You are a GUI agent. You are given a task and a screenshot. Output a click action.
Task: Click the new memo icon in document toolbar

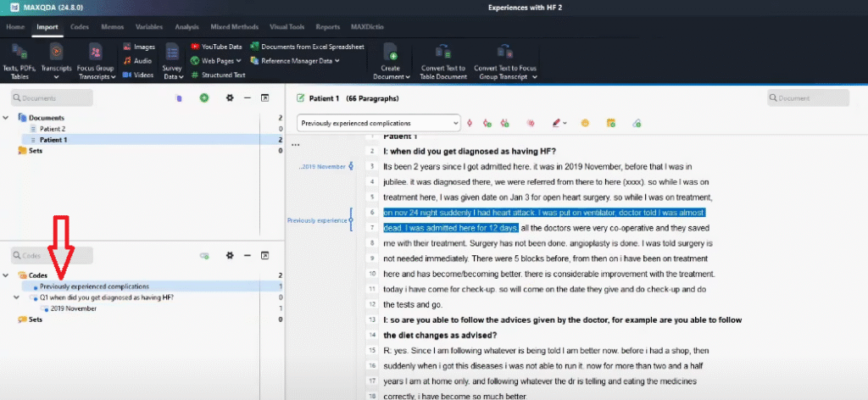click(x=610, y=123)
